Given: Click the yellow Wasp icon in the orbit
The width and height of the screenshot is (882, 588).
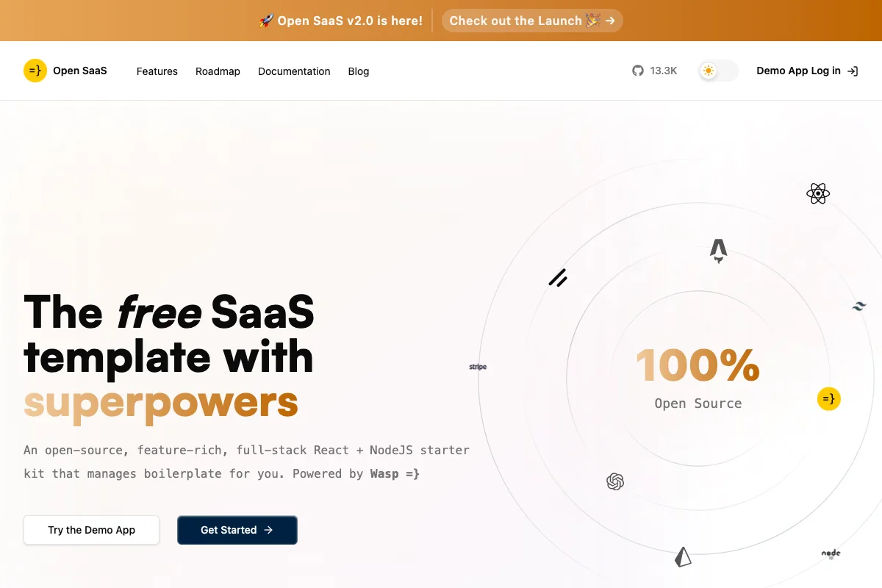Looking at the screenshot, I should pos(829,398).
